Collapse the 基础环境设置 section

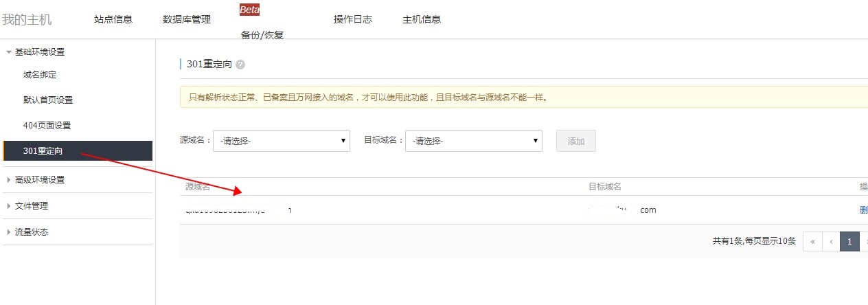click(39, 52)
